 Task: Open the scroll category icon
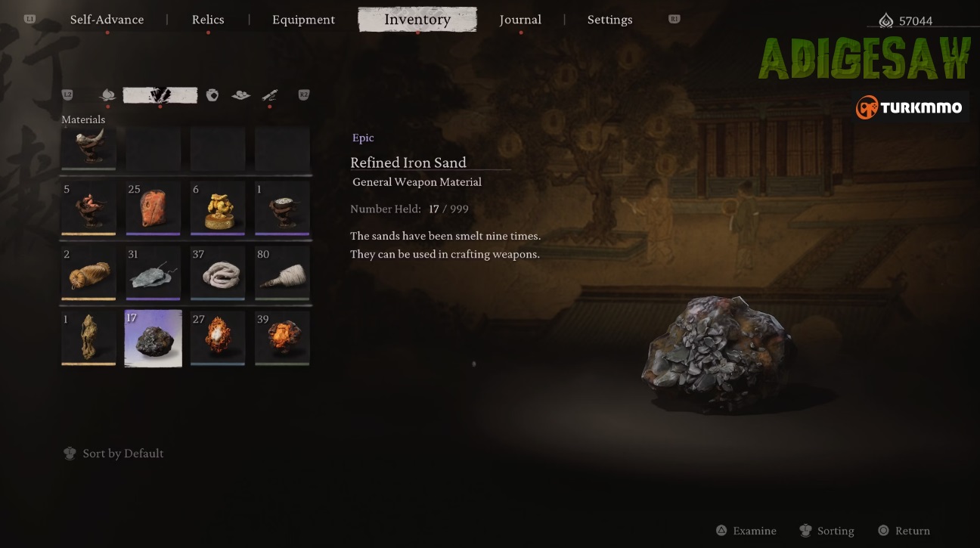(270, 95)
